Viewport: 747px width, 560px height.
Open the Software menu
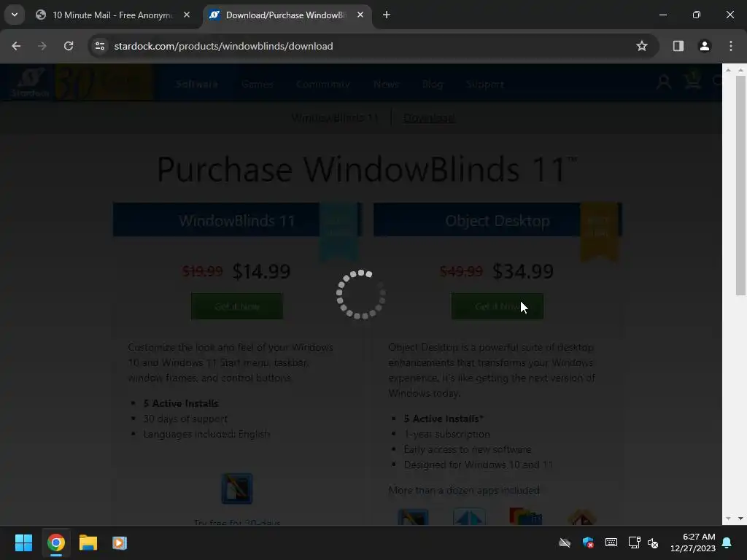point(197,85)
